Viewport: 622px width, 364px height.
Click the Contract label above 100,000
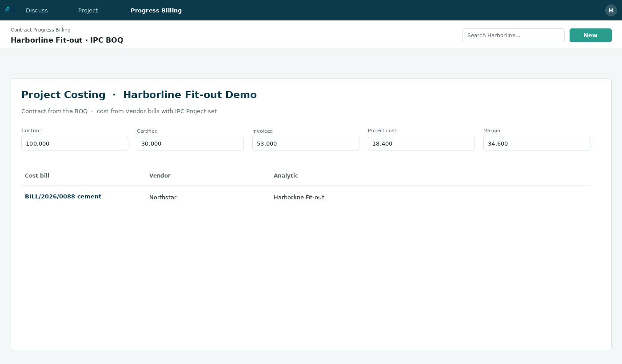click(32, 131)
